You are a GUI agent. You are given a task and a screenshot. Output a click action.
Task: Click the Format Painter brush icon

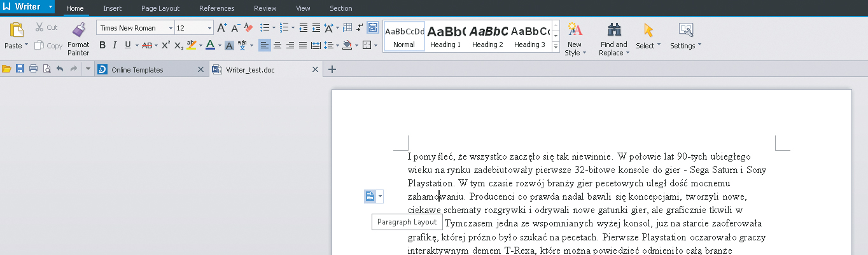pos(79,30)
